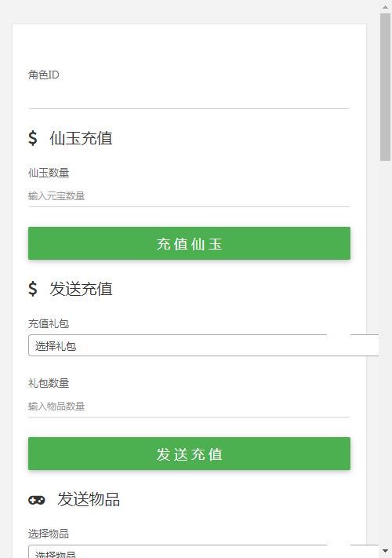Click the 角色ID label text
This screenshot has width=392, height=558.
point(44,75)
